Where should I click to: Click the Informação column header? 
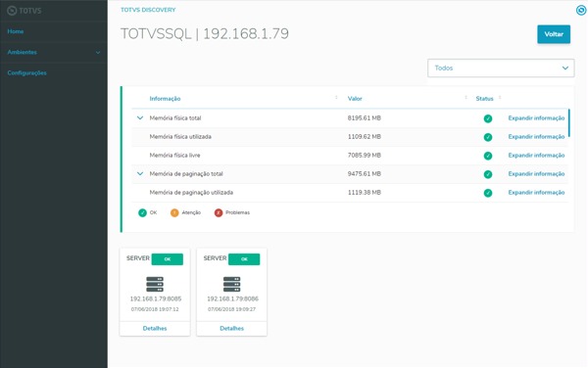(x=165, y=99)
